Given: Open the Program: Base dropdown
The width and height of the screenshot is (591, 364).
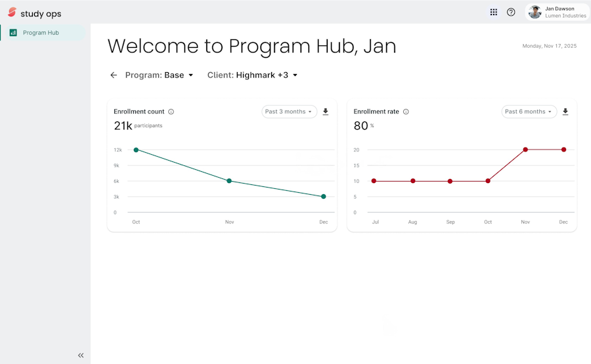Looking at the screenshot, I should coord(159,75).
